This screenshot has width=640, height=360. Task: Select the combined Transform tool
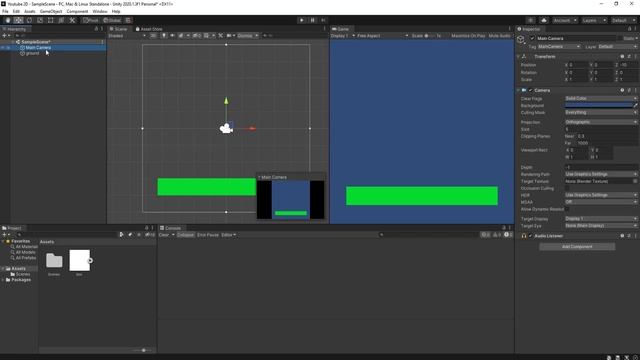click(x=61, y=20)
